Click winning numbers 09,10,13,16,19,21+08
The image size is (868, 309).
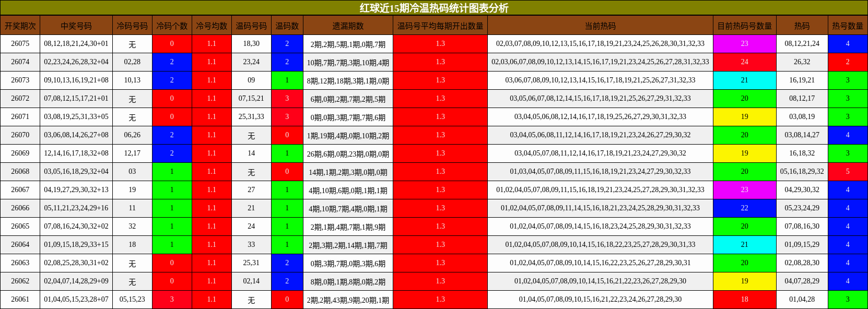(x=76, y=80)
